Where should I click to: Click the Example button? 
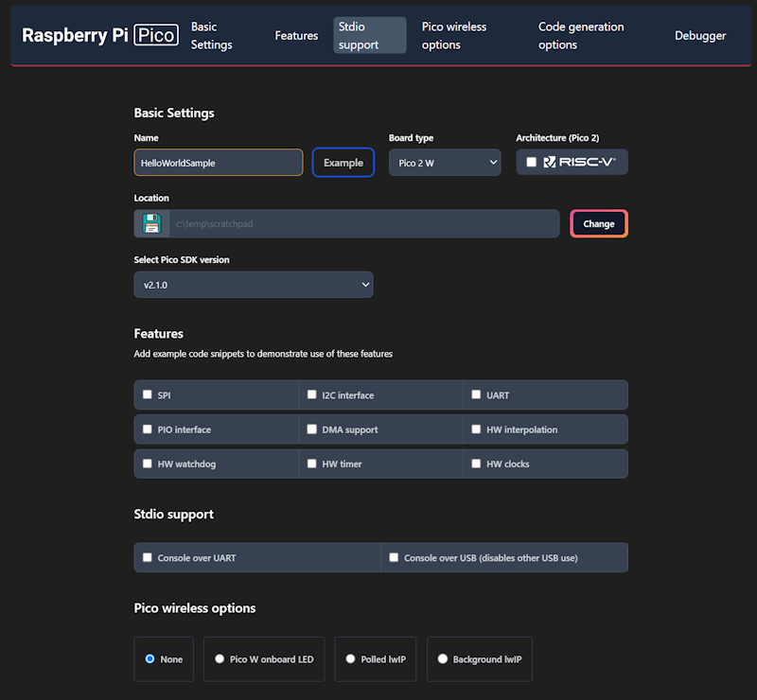click(x=342, y=162)
